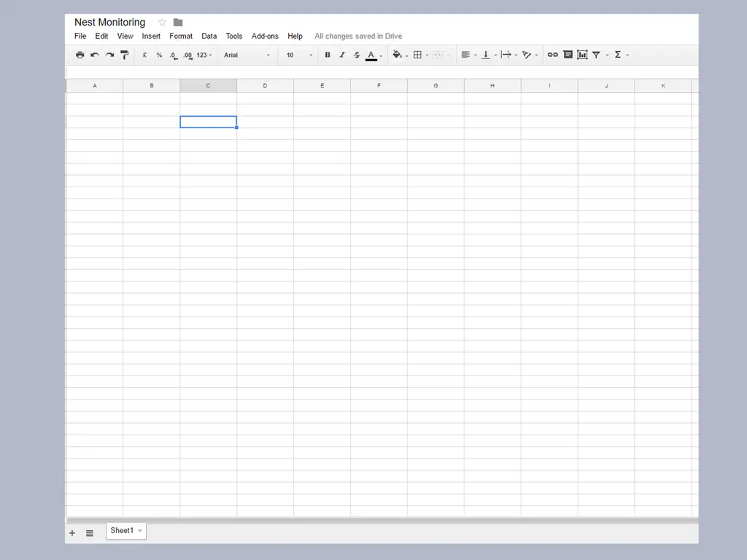Open the font size 10 dropdown
Image resolution: width=747 pixels, height=560 pixels.
coord(299,55)
